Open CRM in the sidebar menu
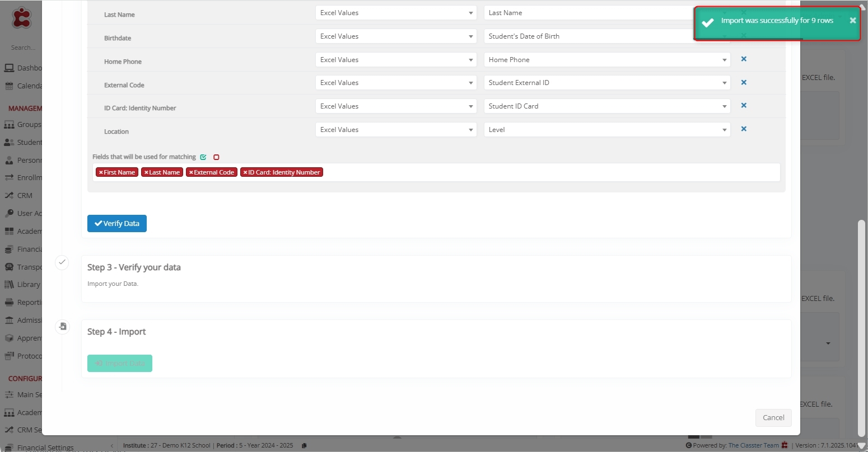This screenshot has height=452, width=868. tap(25, 196)
